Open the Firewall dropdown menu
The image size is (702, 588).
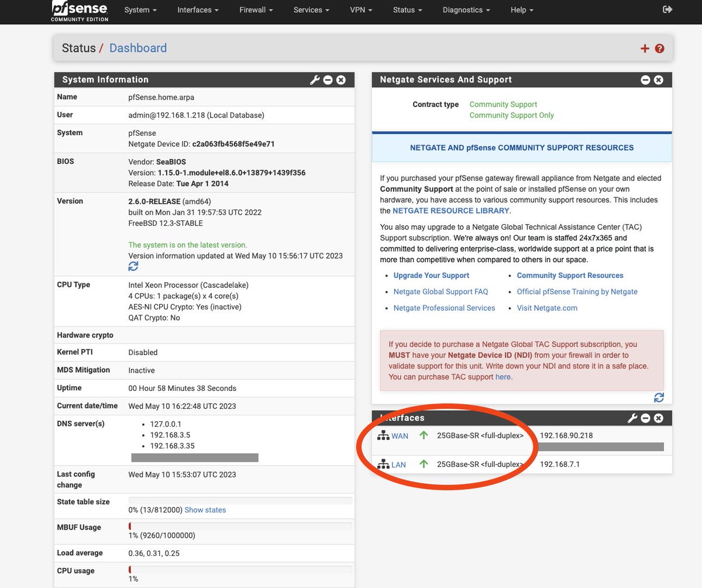256,10
